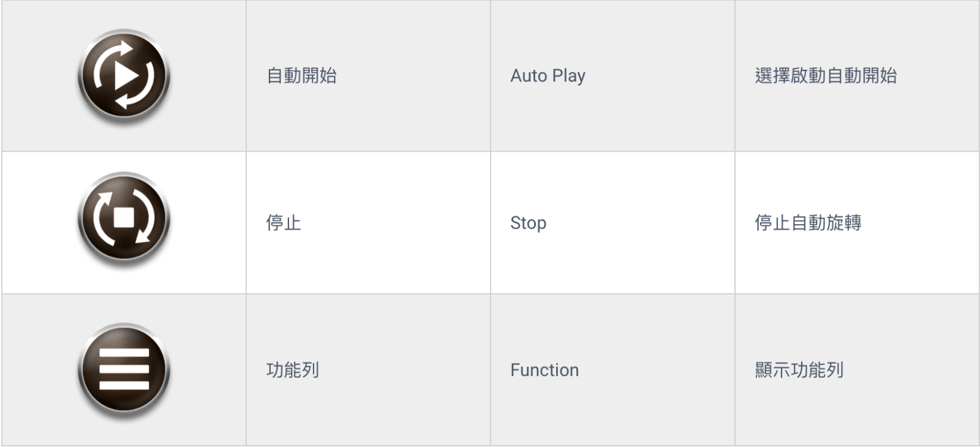The width and height of the screenshot is (980, 447).
Task: Click the Function text
Action: pos(545,370)
